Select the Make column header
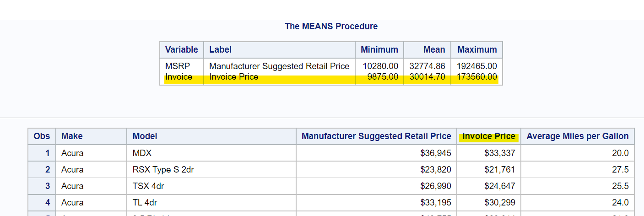This screenshot has width=644, height=216. [x=72, y=136]
